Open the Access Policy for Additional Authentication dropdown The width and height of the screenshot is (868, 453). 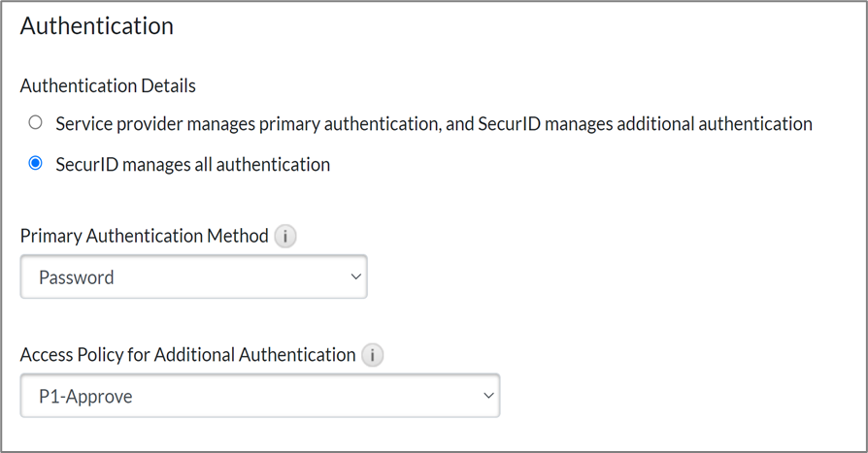pyautogui.click(x=259, y=396)
